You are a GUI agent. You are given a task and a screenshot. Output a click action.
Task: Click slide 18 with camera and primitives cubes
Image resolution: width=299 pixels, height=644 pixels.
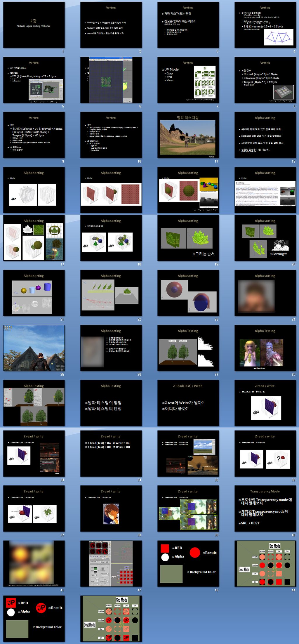point(111,238)
